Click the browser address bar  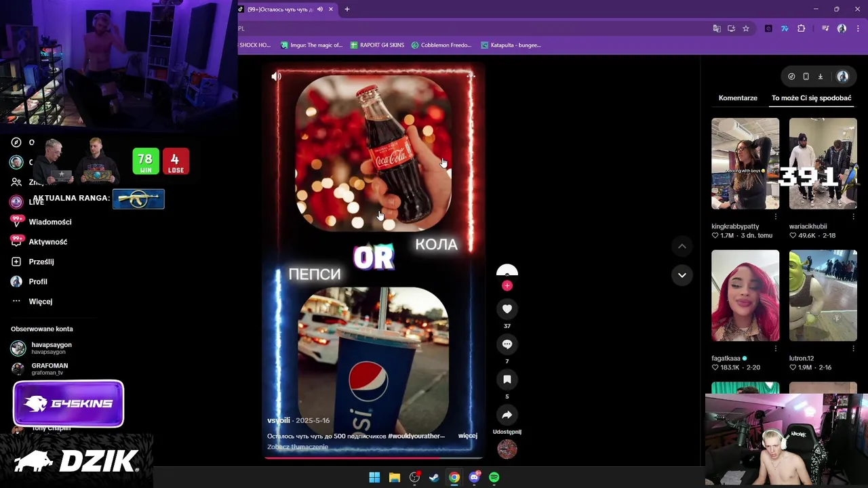click(471, 28)
